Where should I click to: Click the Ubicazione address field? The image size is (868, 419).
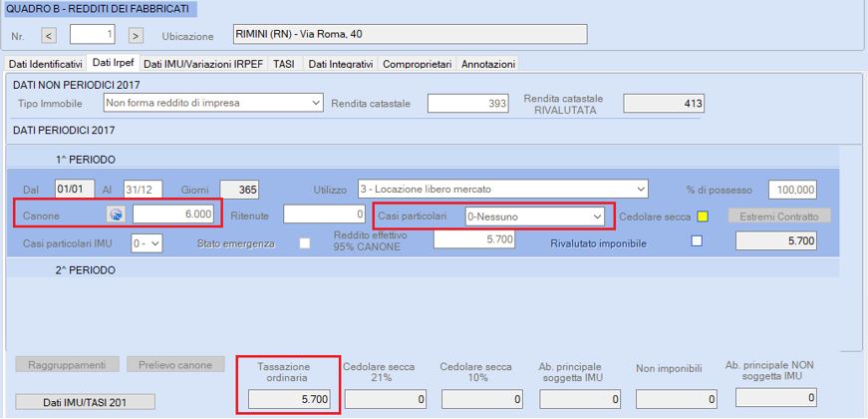tap(411, 34)
